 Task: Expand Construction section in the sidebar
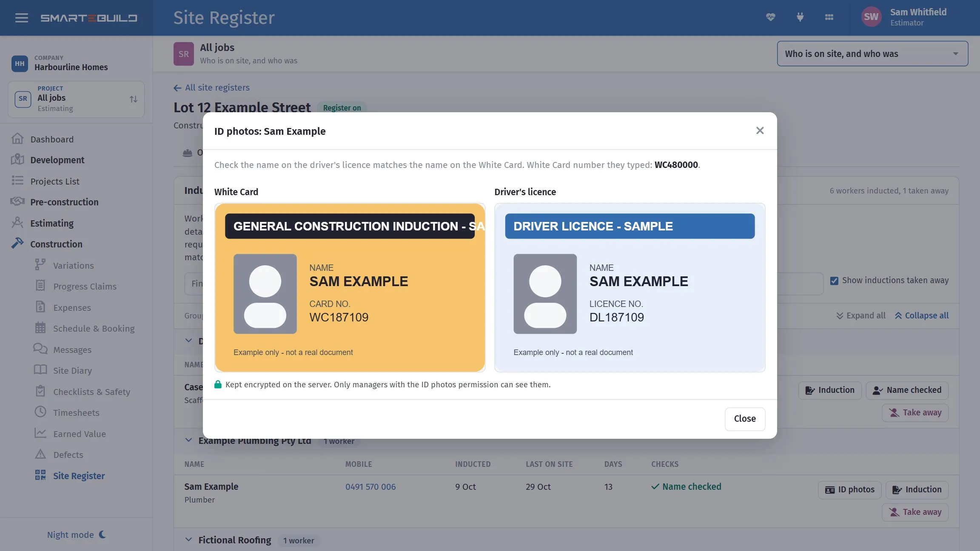tap(56, 244)
